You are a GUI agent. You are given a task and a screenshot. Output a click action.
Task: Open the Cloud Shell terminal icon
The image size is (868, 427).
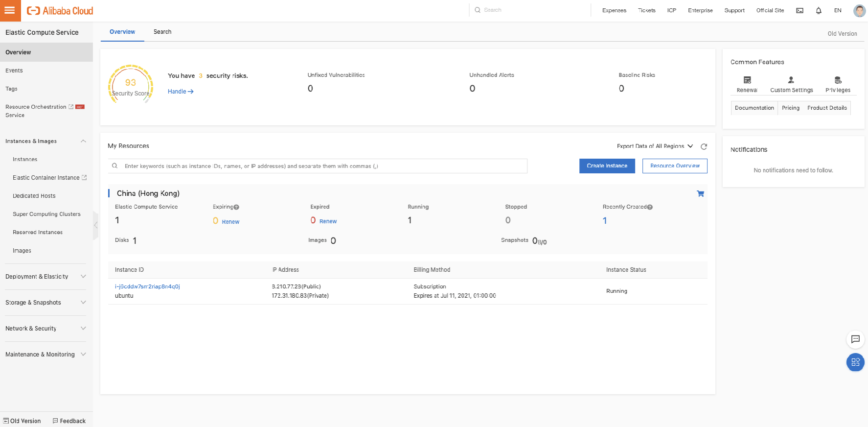[x=799, y=10]
